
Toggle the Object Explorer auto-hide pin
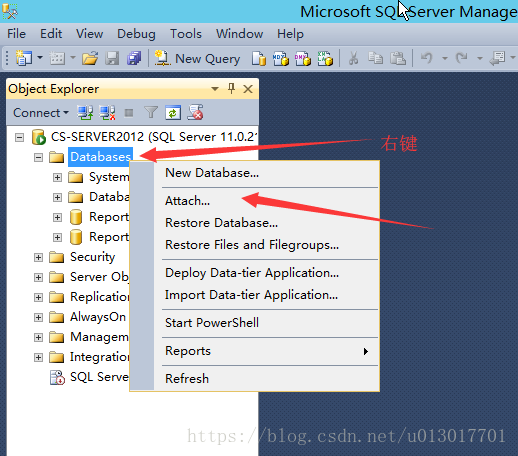click(231, 89)
